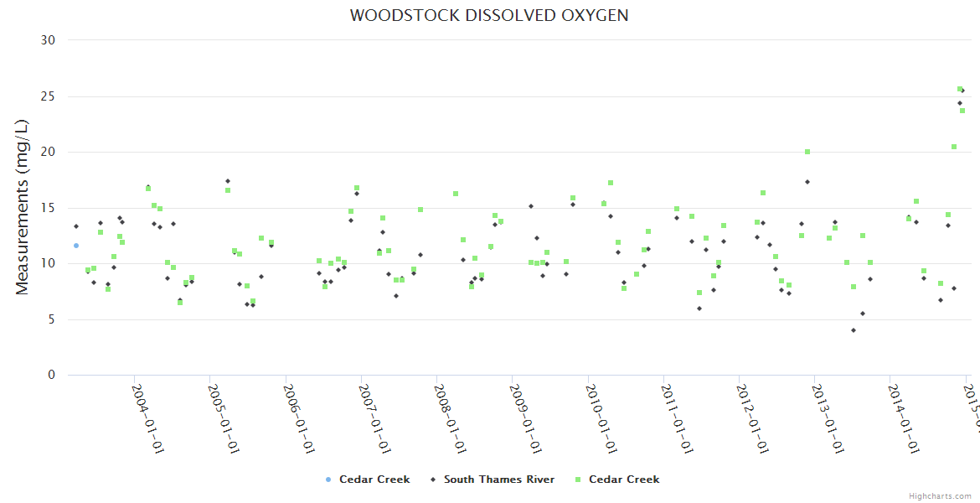Screen dimensions: 980x503
Task: Select the black diamond above 17 mg/L in early 2005
Action: click(x=227, y=181)
